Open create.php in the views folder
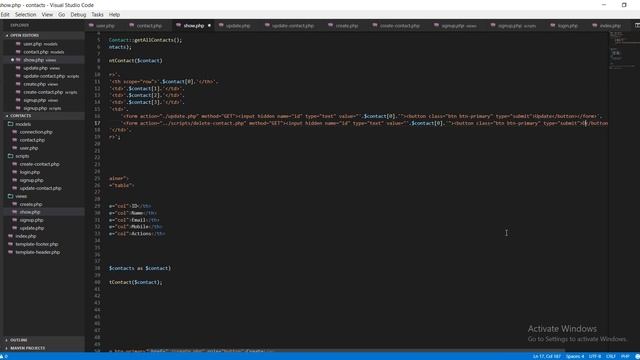This screenshot has width=640, height=360. [31, 204]
